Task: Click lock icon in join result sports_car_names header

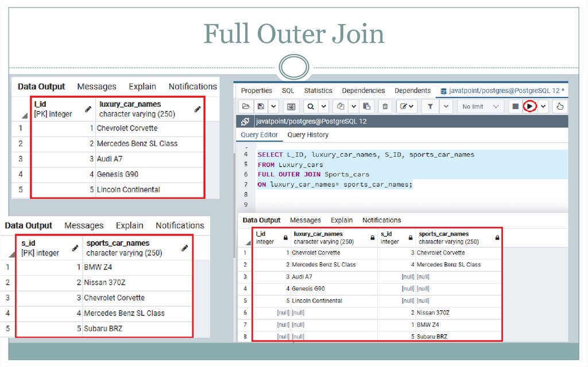Action: click(x=497, y=238)
